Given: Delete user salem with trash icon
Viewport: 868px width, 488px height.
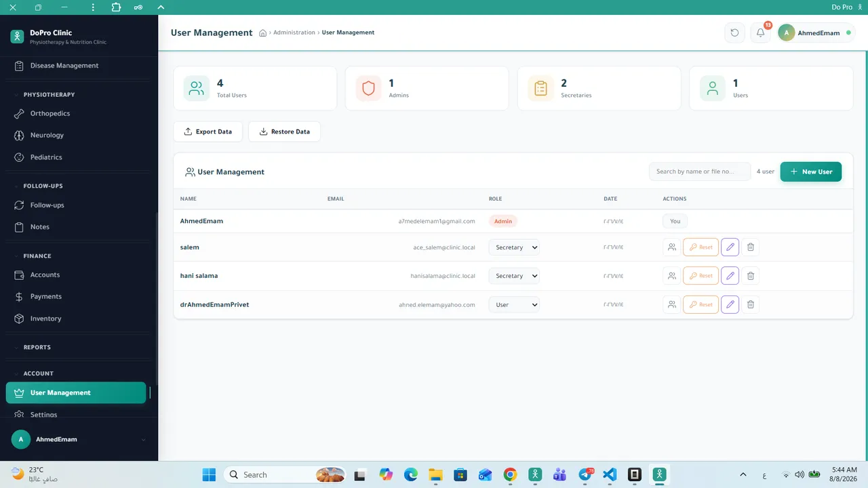Looking at the screenshot, I should tap(750, 247).
